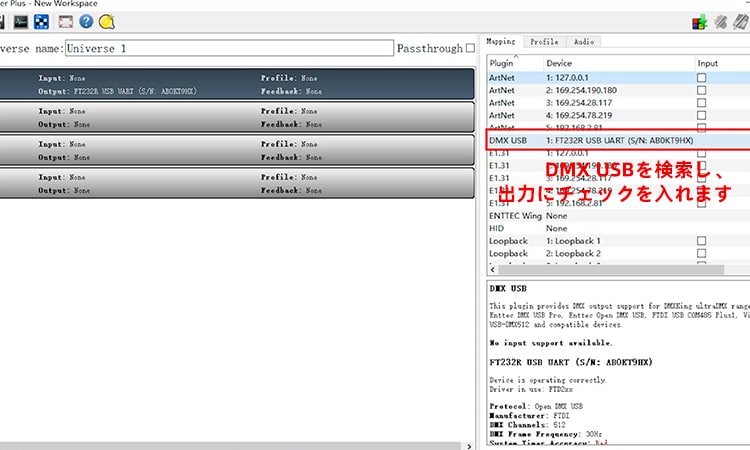Click universe list scroll-right arrow
This screenshot has height=450, width=750.
[469, 446]
